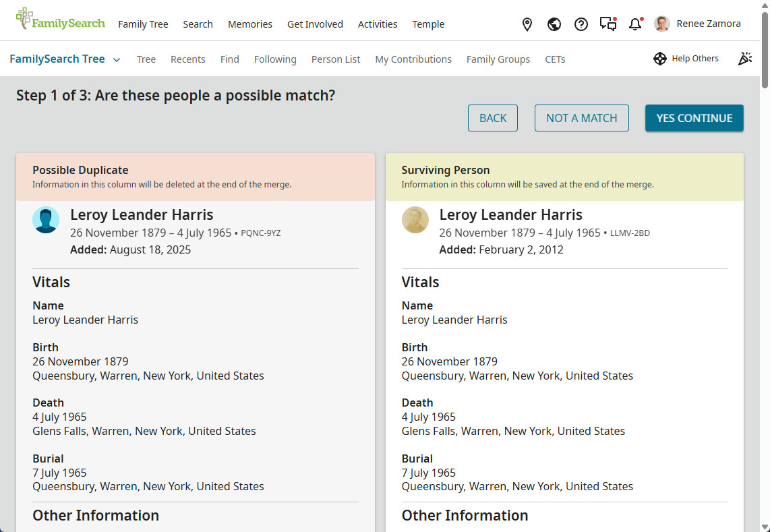The width and height of the screenshot is (770, 532).
Task: Click Glens Falls death place in surviving column
Action: coord(513,431)
